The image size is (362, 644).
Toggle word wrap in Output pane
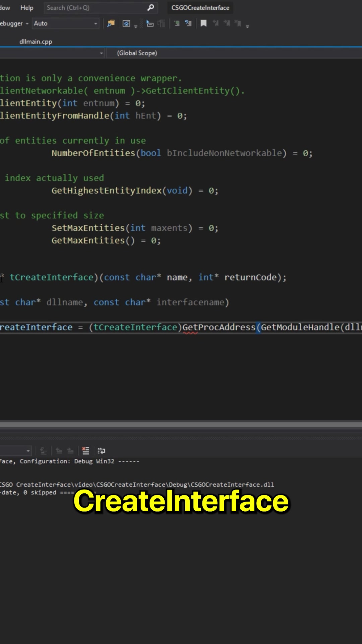pyautogui.click(x=101, y=451)
